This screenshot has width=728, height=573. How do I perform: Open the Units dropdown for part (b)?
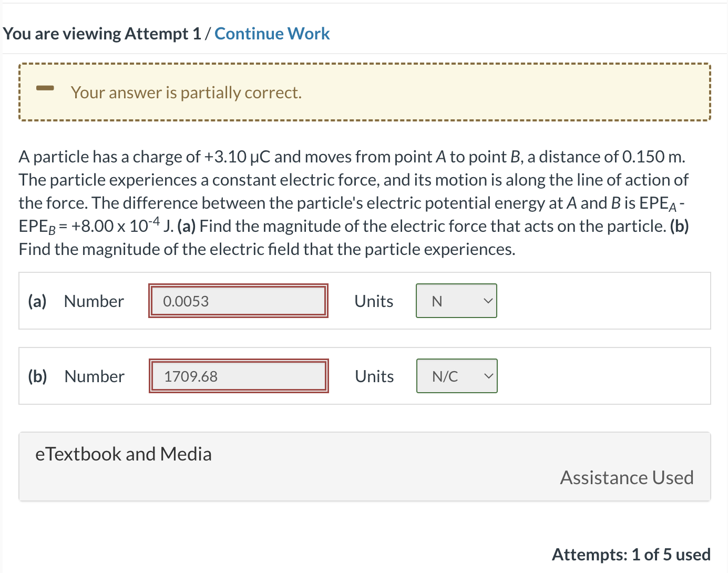point(456,376)
